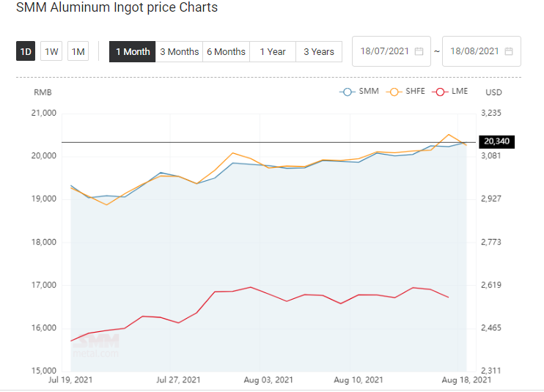Click the SMM Aluminum Ingot price Charts title
The width and height of the screenshot is (544, 392).
tap(117, 7)
